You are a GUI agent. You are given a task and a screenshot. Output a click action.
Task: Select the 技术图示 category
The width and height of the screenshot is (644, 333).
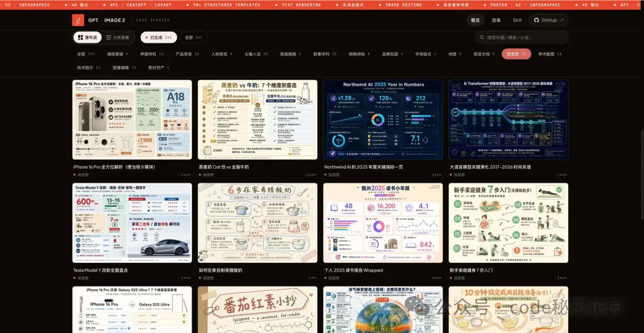[88, 67]
